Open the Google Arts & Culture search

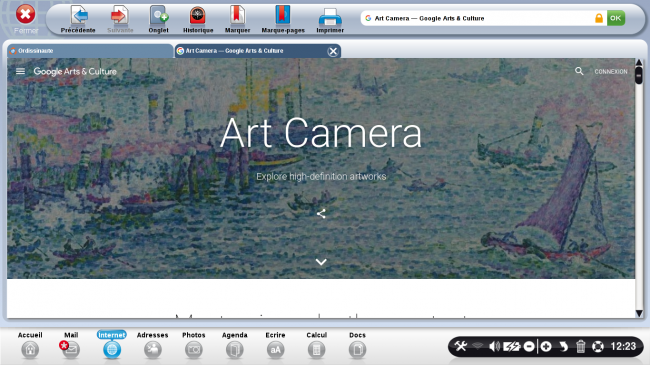tap(579, 71)
